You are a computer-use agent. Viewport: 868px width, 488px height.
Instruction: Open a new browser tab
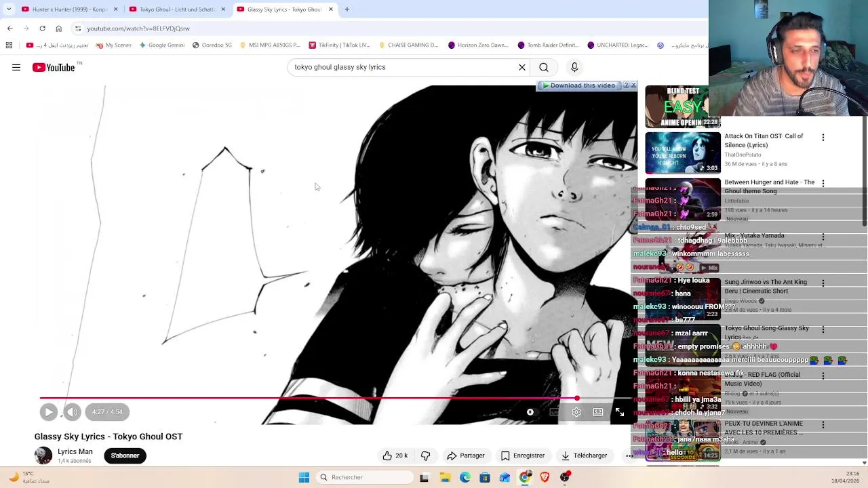(x=347, y=9)
